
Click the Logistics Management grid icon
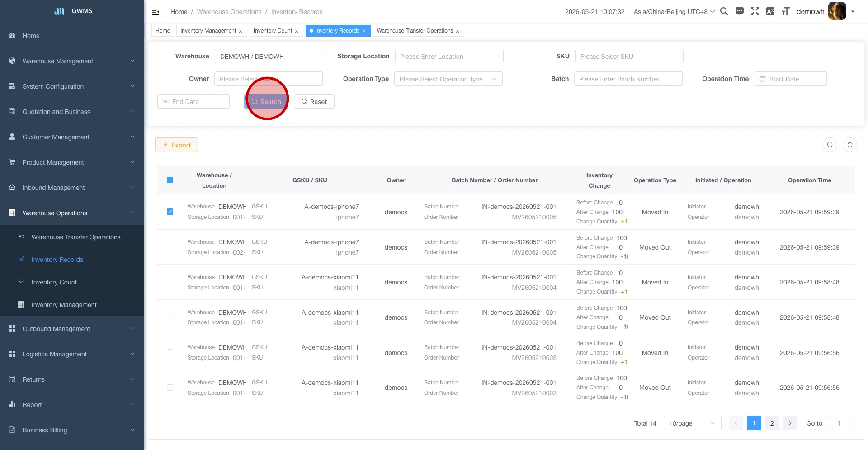click(12, 354)
